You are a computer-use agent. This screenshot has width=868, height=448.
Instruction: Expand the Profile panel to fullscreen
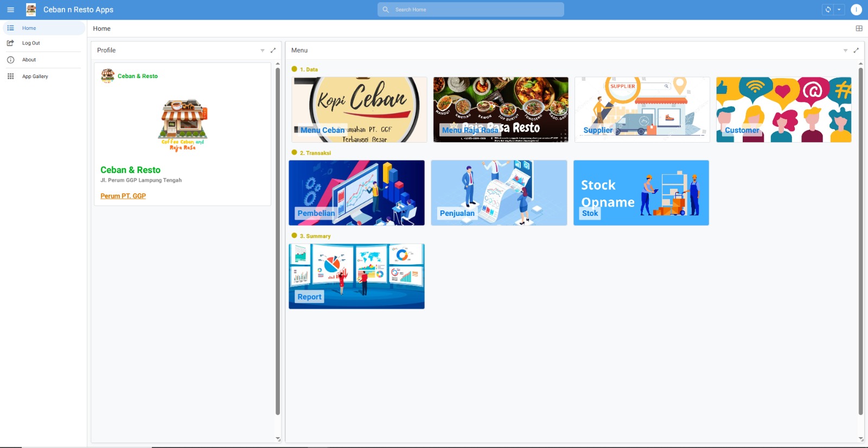point(273,50)
